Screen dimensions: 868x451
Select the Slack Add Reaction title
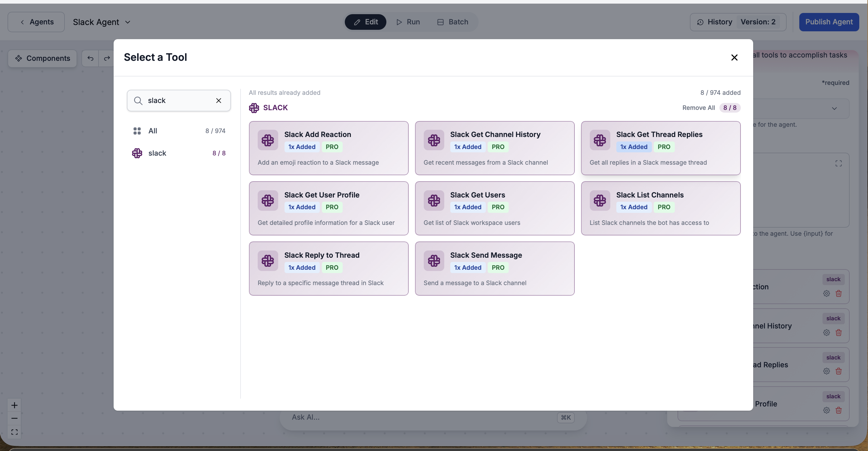pyautogui.click(x=317, y=134)
